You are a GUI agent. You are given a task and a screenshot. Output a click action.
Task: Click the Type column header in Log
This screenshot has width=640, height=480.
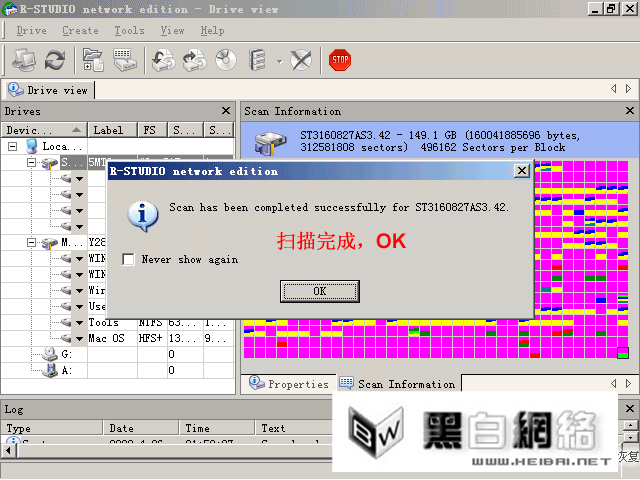click(52, 428)
